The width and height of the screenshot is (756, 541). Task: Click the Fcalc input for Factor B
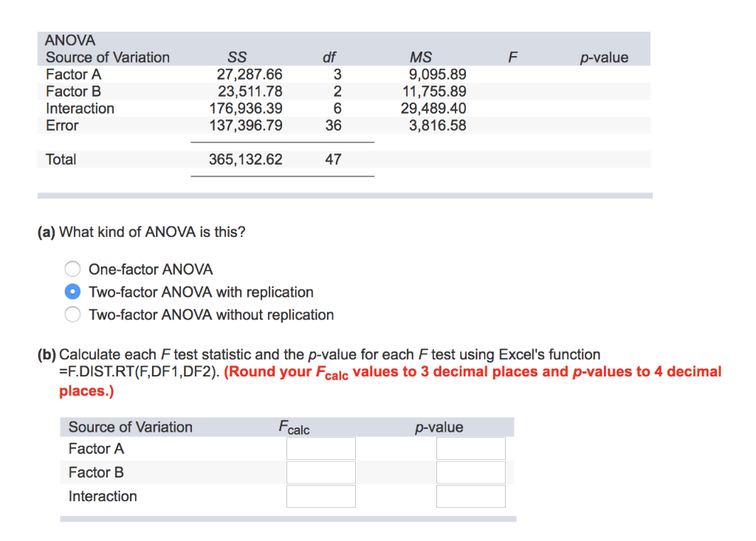(x=321, y=472)
